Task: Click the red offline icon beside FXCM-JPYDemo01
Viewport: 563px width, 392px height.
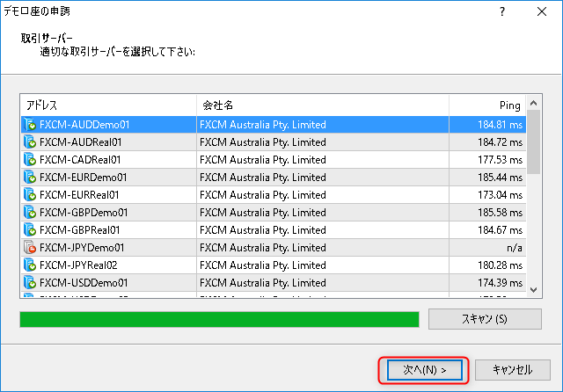Action: point(30,248)
